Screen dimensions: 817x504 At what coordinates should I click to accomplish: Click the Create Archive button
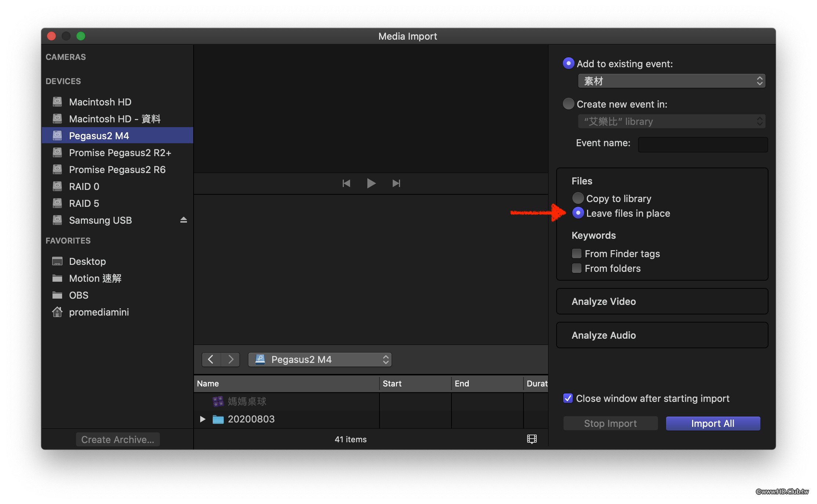(x=118, y=439)
